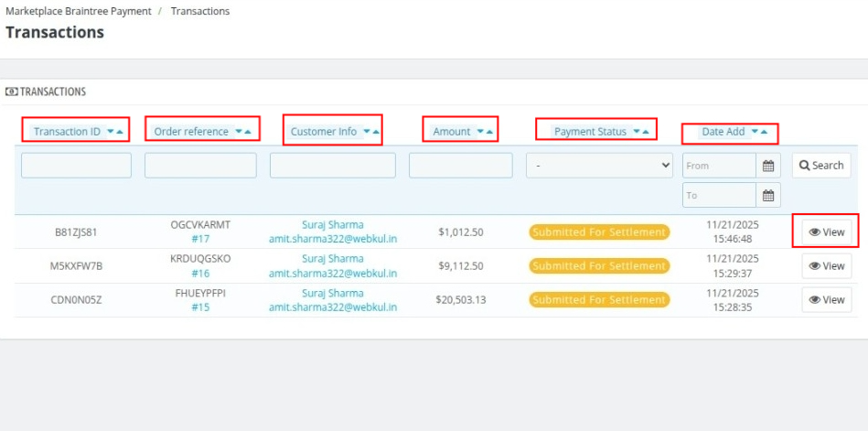Sort Transaction ID column descending
Screen dimensions: 868x431
pos(110,132)
